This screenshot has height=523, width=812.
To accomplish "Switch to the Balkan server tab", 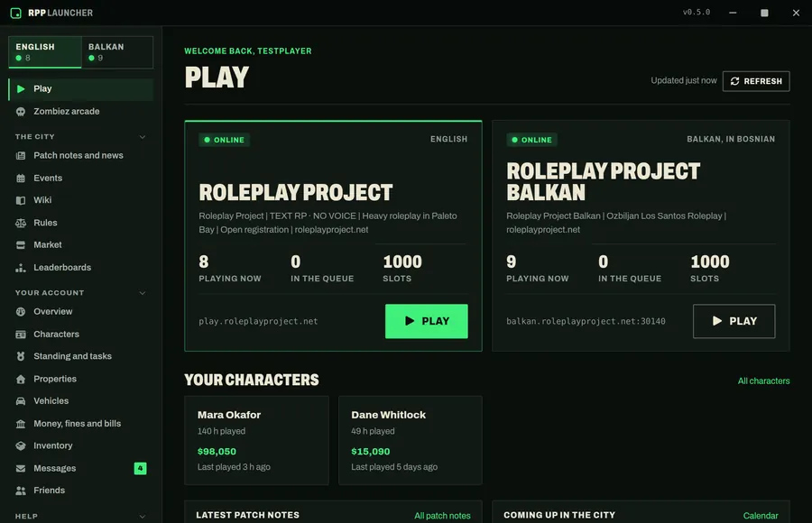I will pos(117,52).
